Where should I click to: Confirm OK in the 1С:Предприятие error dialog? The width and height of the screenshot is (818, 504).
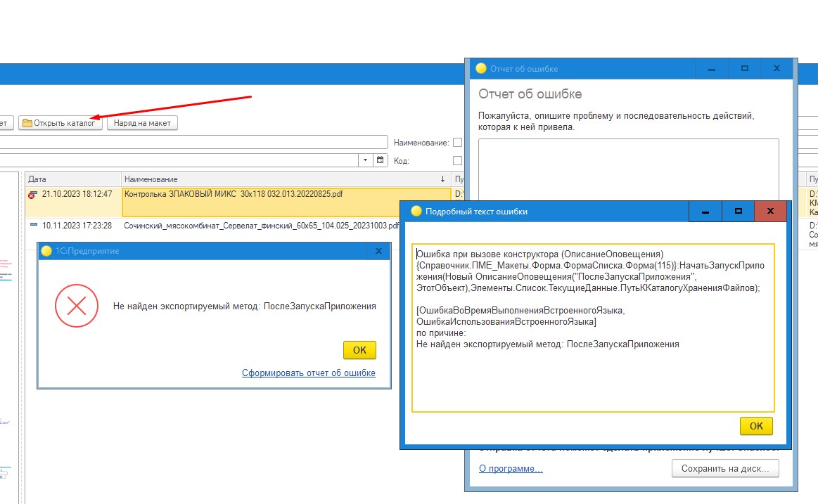[359, 350]
